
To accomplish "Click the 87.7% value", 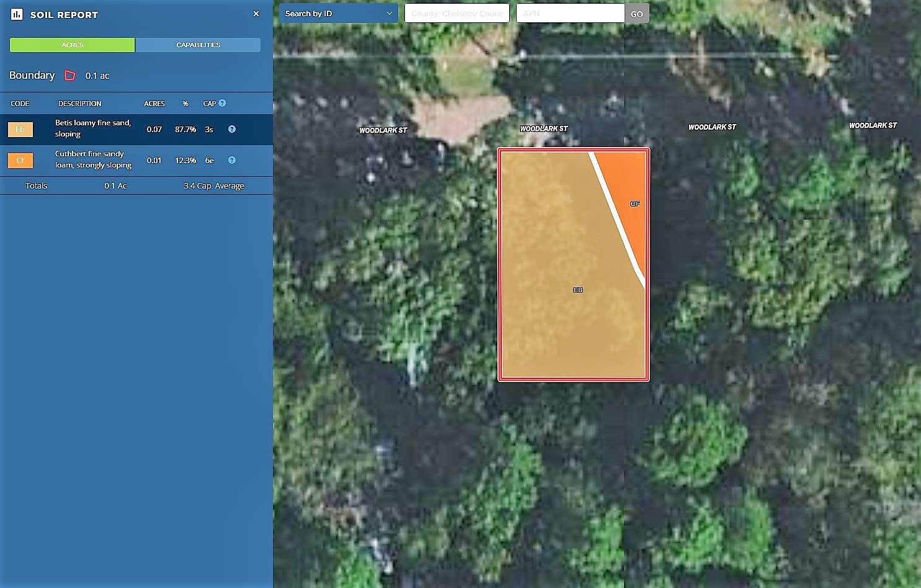I will pos(185,129).
